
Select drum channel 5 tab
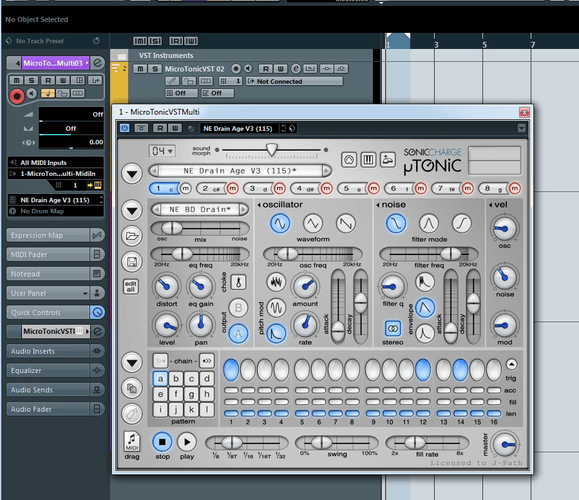pos(352,188)
